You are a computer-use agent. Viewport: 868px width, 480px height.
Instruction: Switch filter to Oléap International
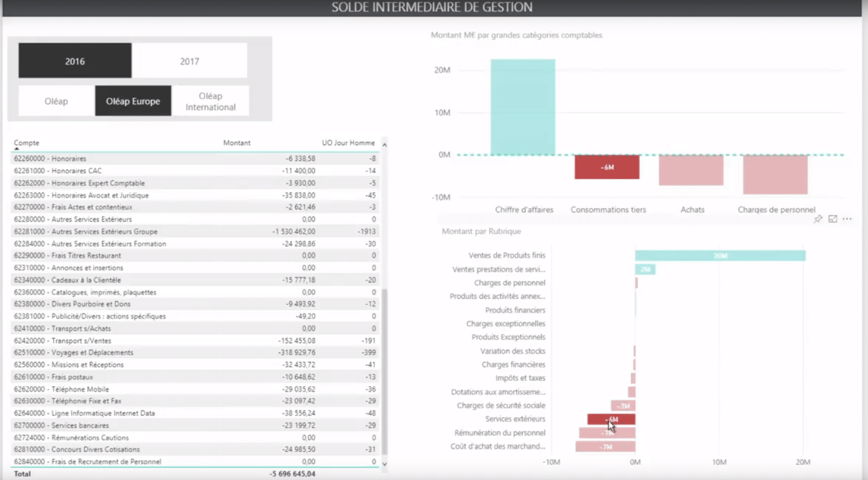(x=211, y=101)
